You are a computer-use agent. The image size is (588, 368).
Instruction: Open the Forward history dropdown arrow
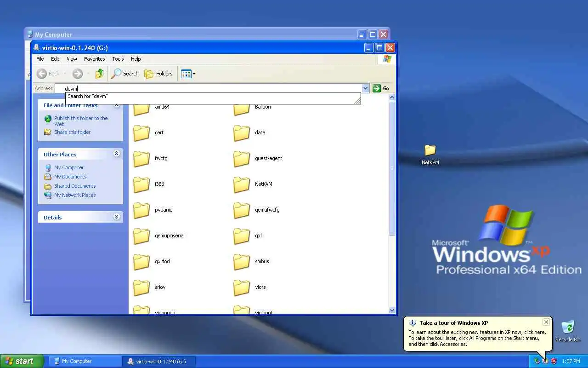click(x=88, y=74)
